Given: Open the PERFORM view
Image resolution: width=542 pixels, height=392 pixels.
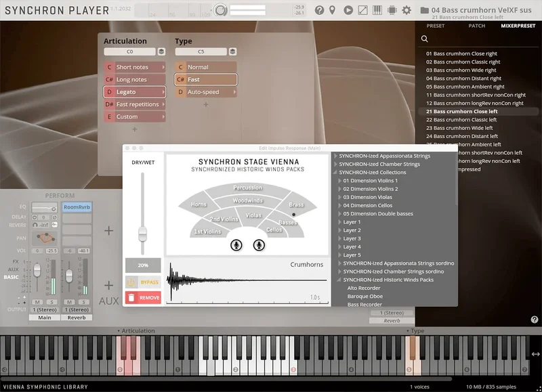Looking at the screenshot, I should tap(60, 196).
